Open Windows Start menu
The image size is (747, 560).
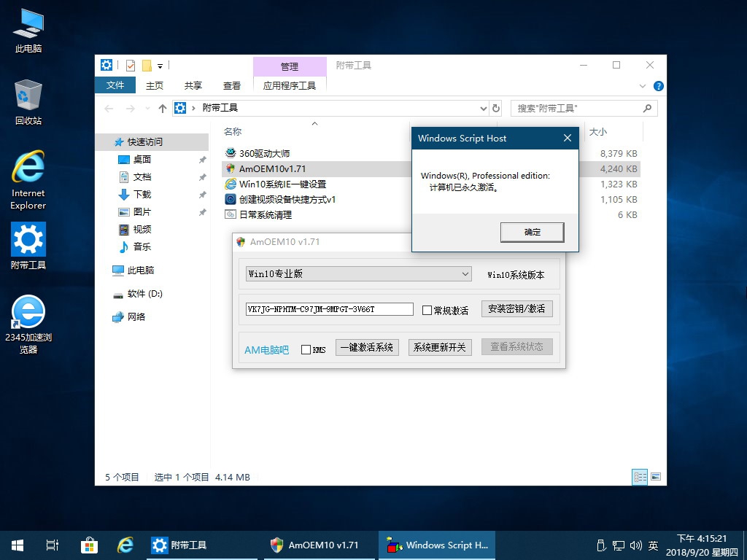point(18,545)
